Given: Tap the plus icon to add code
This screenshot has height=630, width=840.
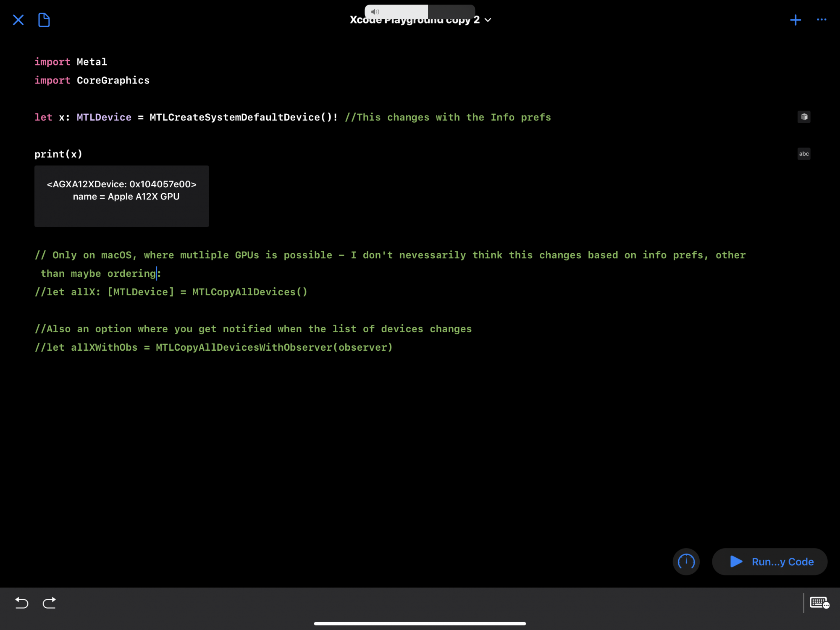Looking at the screenshot, I should point(795,20).
